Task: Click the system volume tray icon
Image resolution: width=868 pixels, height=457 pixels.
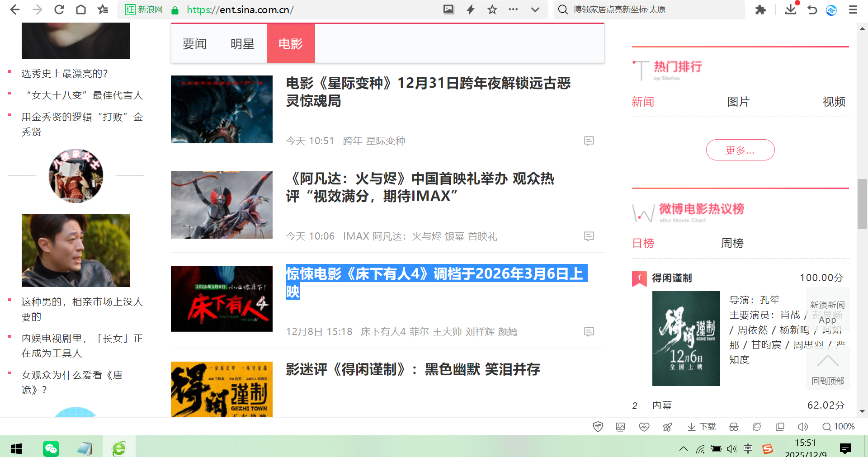Action: [732, 449]
